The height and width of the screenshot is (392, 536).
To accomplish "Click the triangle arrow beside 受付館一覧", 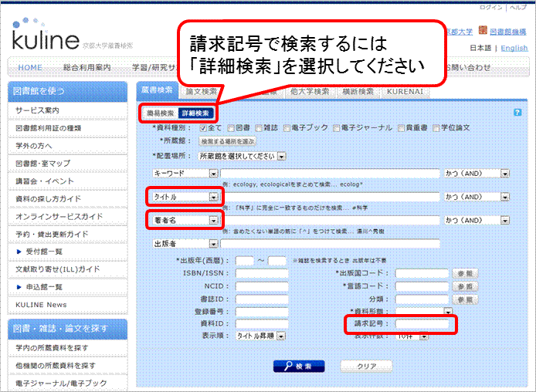I will (x=19, y=252).
